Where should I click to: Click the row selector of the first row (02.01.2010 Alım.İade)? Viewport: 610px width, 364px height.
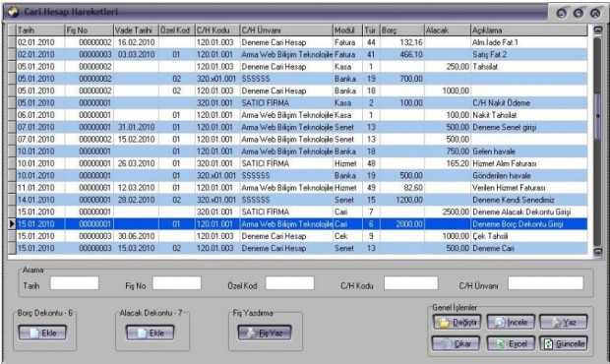pyautogui.click(x=12, y=42)
